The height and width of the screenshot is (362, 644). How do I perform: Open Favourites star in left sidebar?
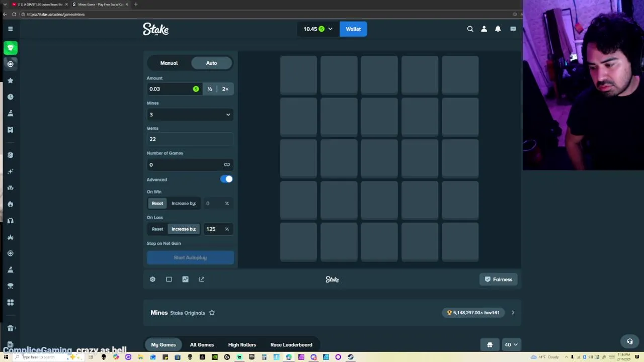[x=10, y=80]
